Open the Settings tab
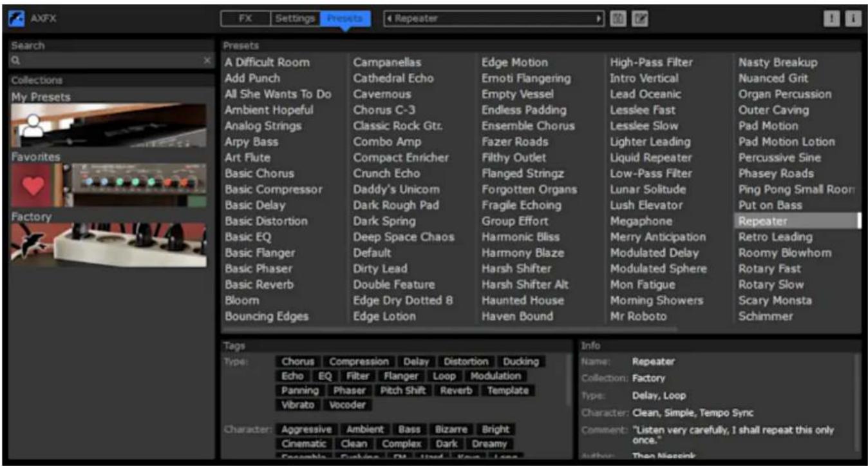The width and height of the screenshot is (868, 466). click(x=295, y=19)
